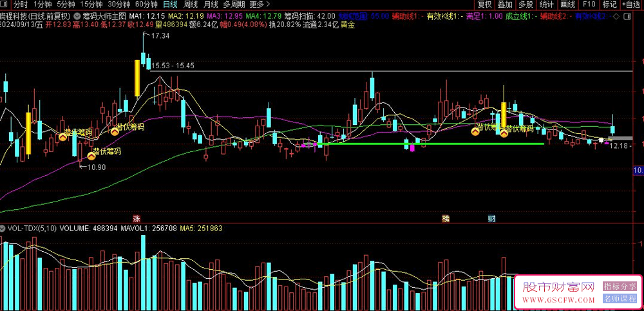Click the MA5: 251863 volume readout
The image size is (644, 311).
click(201, 228)
